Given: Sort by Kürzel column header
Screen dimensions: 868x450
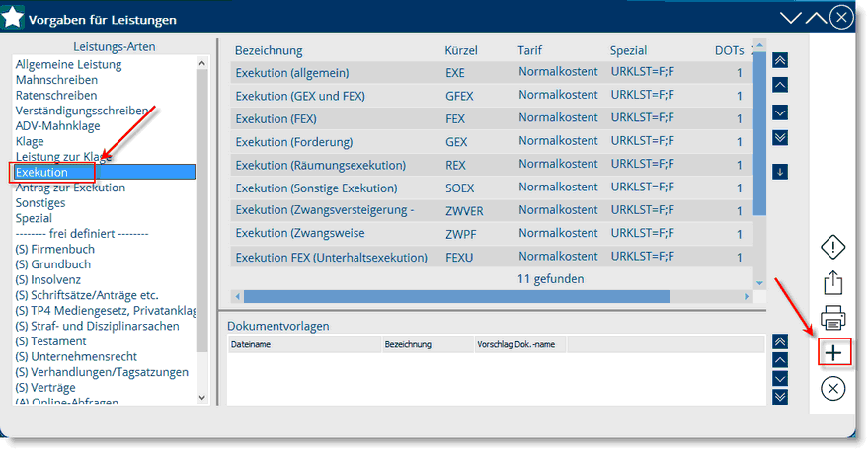Looking at the screenshot, I should point(460,51).
